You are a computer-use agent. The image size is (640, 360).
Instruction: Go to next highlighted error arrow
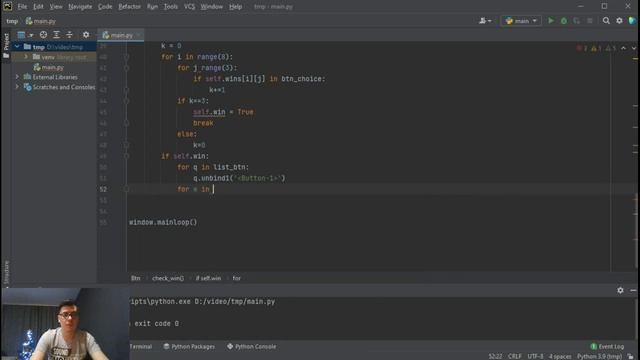click(x=633, y=48)
